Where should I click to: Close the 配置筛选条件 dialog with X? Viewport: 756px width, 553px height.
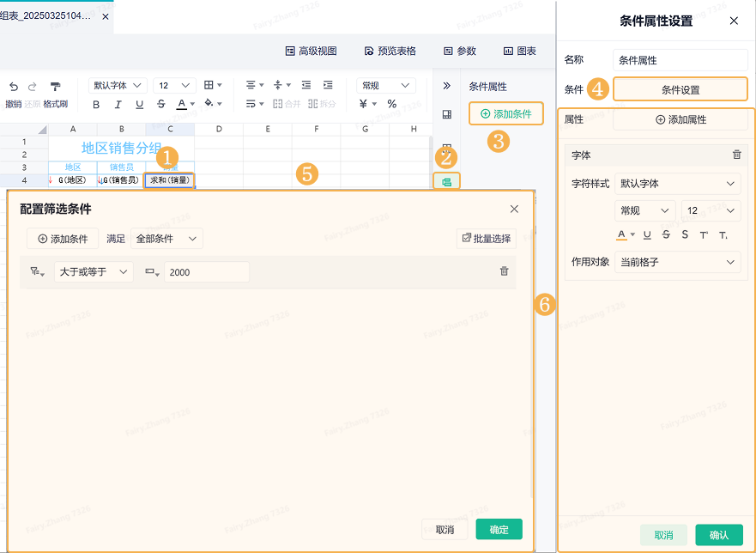pos(514,209)
